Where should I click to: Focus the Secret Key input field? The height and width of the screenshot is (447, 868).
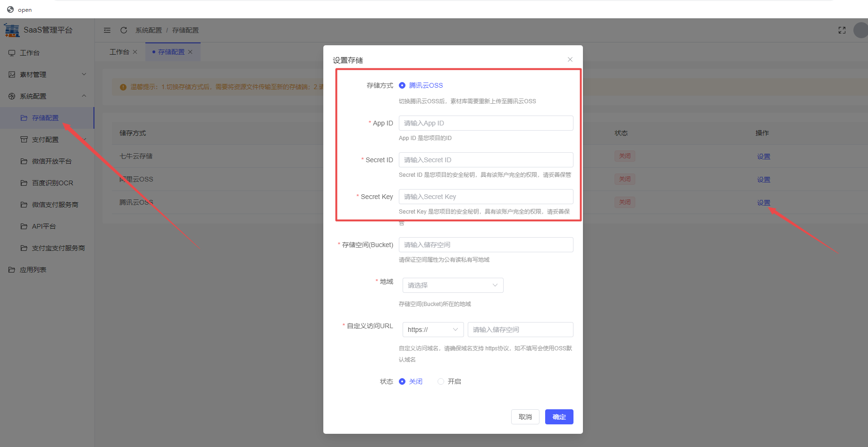pyautogui.click(x=486, y=197)
